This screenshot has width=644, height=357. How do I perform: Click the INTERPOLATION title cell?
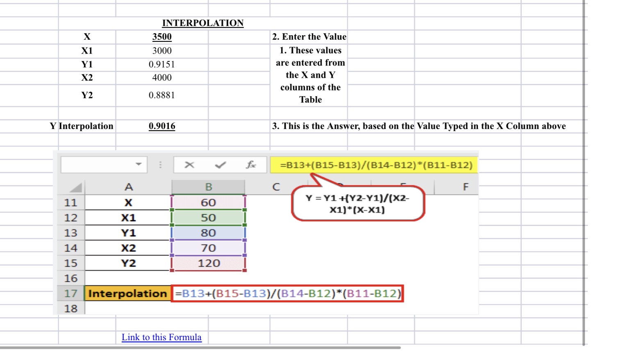tap(203, 23)
